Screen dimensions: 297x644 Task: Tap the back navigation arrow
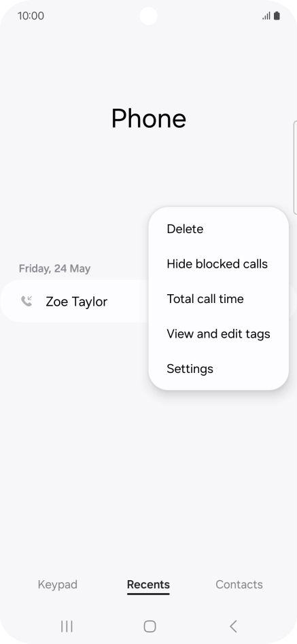pos(233,626)
